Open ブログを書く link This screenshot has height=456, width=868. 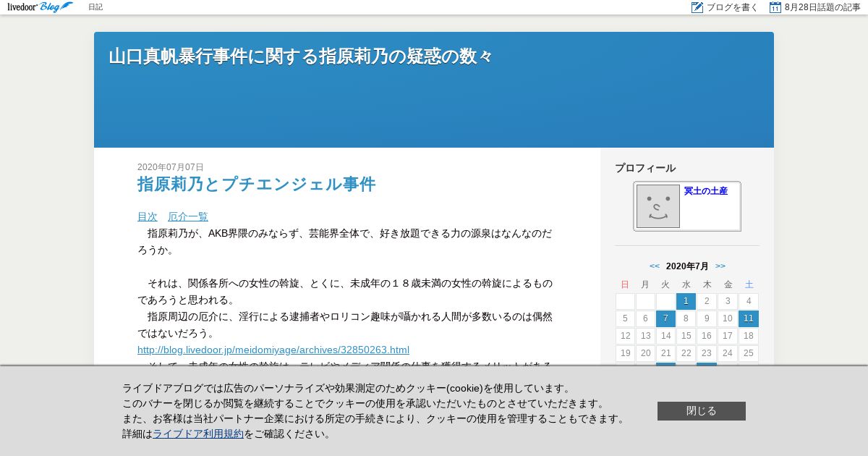point(732,7)
